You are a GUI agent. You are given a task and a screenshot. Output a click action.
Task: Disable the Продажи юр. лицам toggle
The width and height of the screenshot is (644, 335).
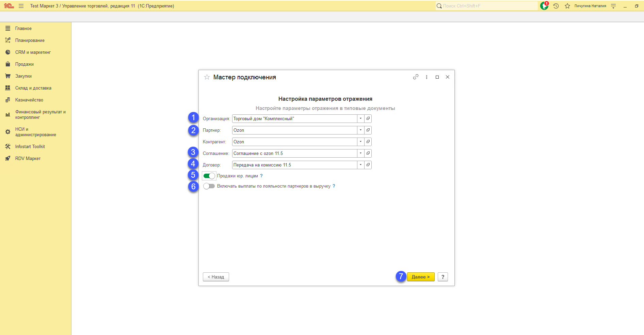(209, 176)
